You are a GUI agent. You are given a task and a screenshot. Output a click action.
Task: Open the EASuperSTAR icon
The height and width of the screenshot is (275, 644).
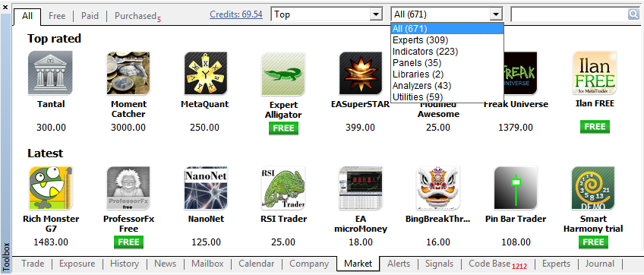(x=361, y=73)
